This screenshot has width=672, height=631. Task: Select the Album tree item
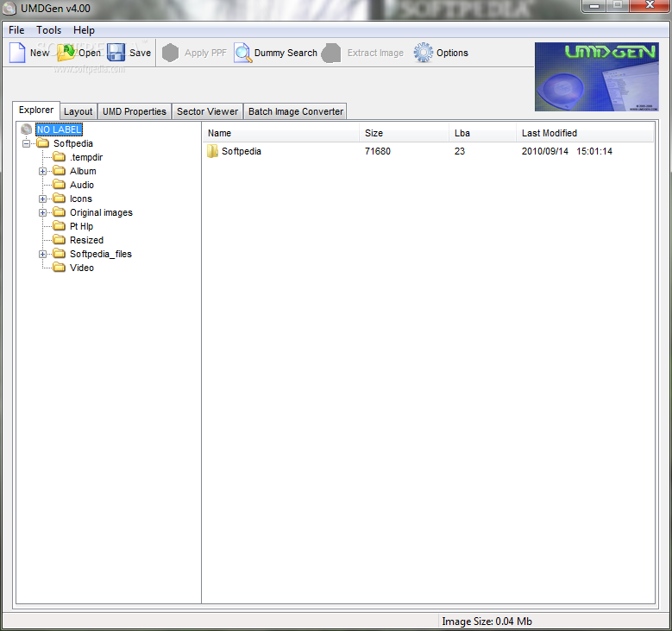pyautogui.click(x=83, y=171)
